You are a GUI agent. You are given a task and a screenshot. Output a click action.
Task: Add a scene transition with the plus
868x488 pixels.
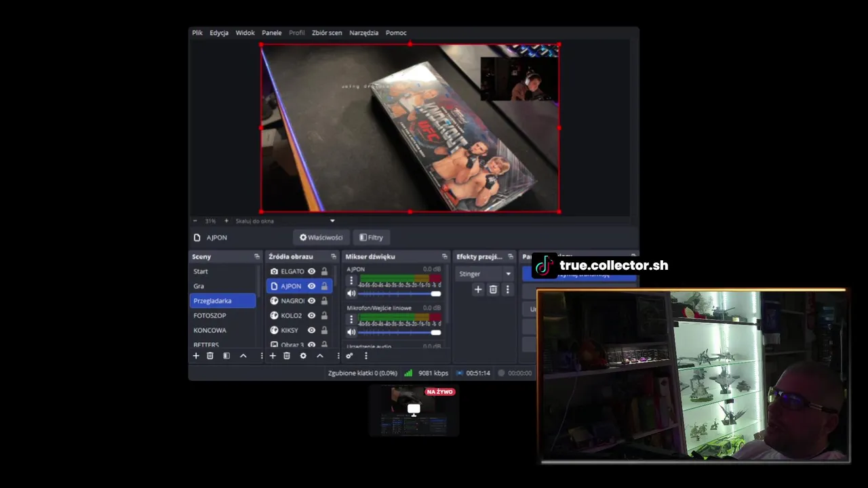478,289
